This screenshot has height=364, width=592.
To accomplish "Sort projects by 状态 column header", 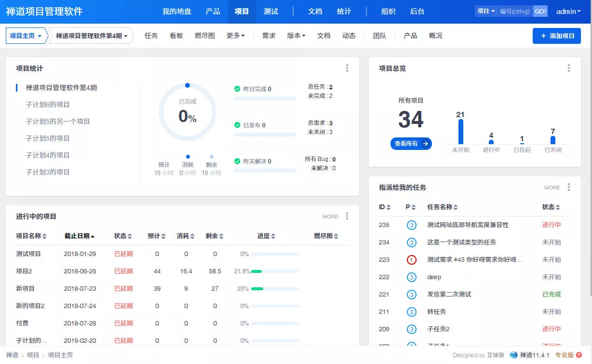I will [x=123, y=236].
